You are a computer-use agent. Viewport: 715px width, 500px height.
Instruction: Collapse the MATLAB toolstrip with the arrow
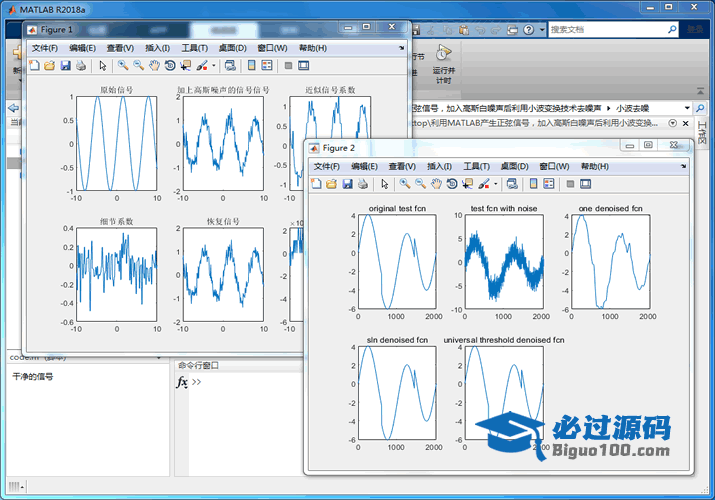click(x=700, y=91)
